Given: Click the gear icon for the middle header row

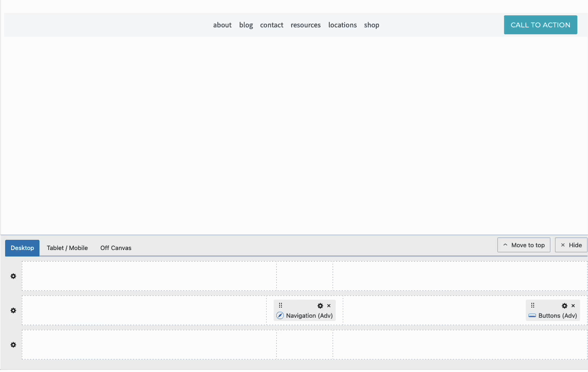Looking at the screenshot, I should point(13,310).
